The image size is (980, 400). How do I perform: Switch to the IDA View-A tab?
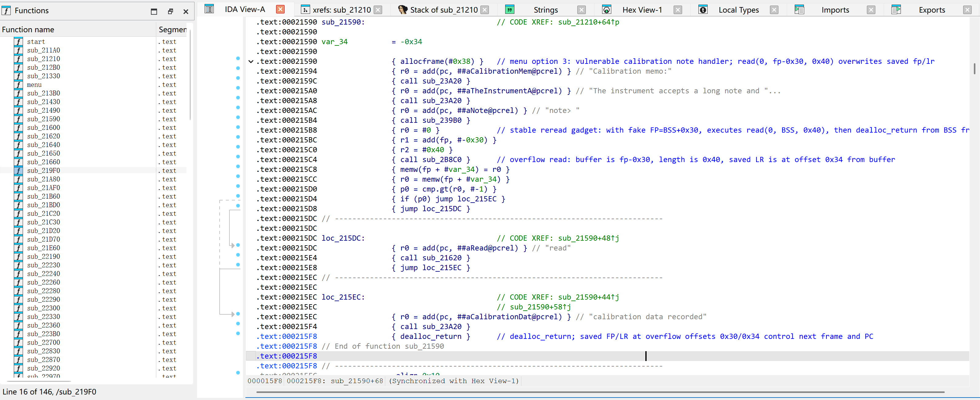pos(245,10)
